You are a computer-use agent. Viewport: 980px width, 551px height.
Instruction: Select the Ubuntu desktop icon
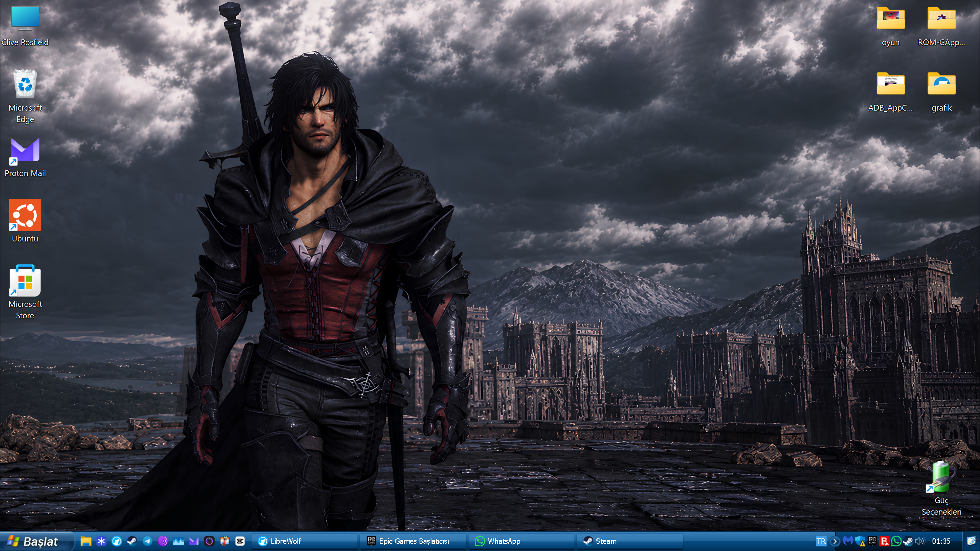click(25, 221)
